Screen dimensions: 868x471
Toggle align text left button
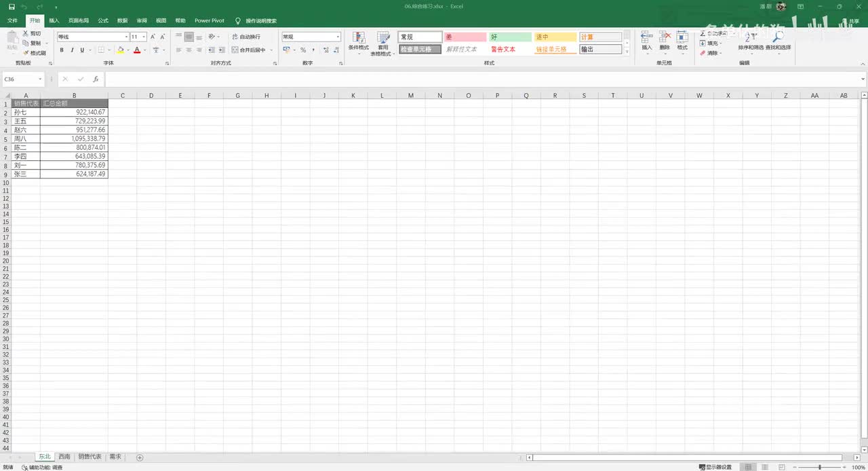pos(179,50)
